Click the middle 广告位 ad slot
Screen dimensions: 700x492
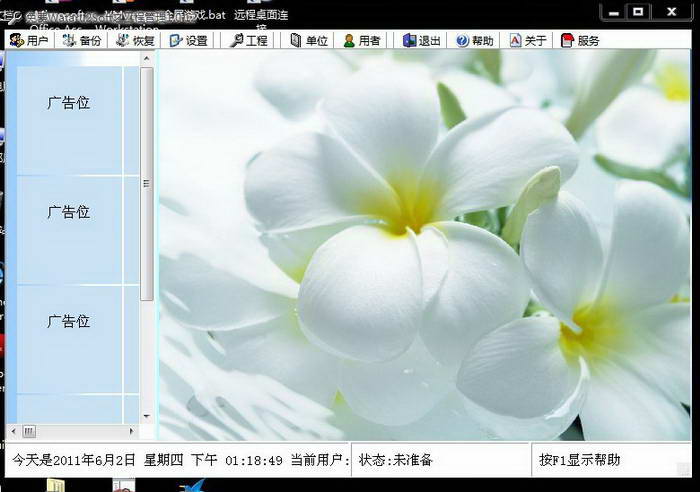point(69,212)
